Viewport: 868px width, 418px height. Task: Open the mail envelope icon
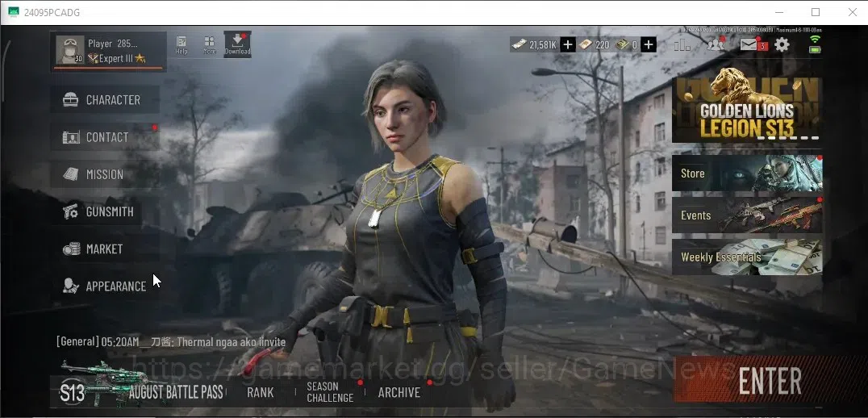[x=749, y=44]
